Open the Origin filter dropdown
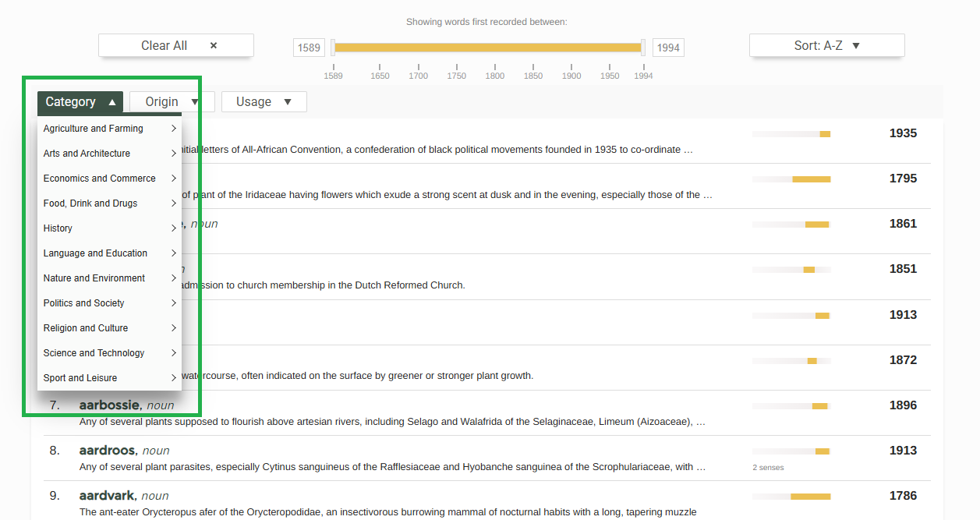The width and height of the screenshot is (980, 520). pyautogui.click(x=172, y=102)
